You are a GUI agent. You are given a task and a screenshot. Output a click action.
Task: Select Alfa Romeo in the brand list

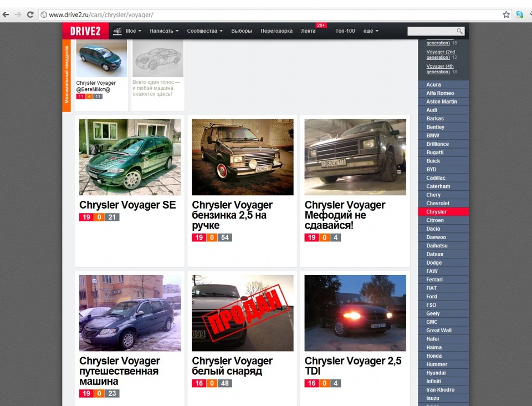coord(443,93)
